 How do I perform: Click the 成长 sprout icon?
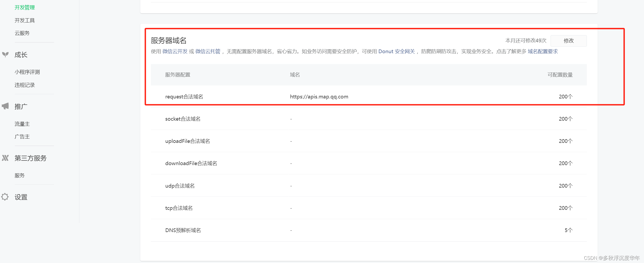pos(5,55)
